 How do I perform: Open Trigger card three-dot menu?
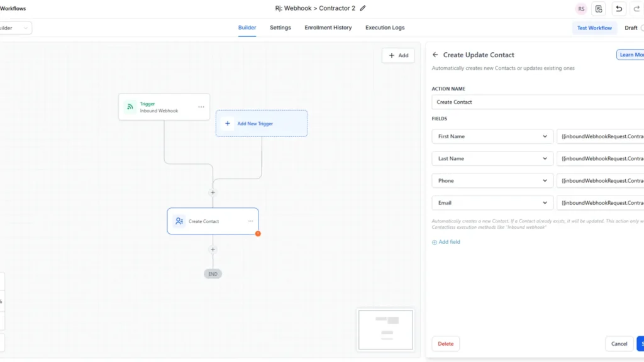(x=201, y=107)
